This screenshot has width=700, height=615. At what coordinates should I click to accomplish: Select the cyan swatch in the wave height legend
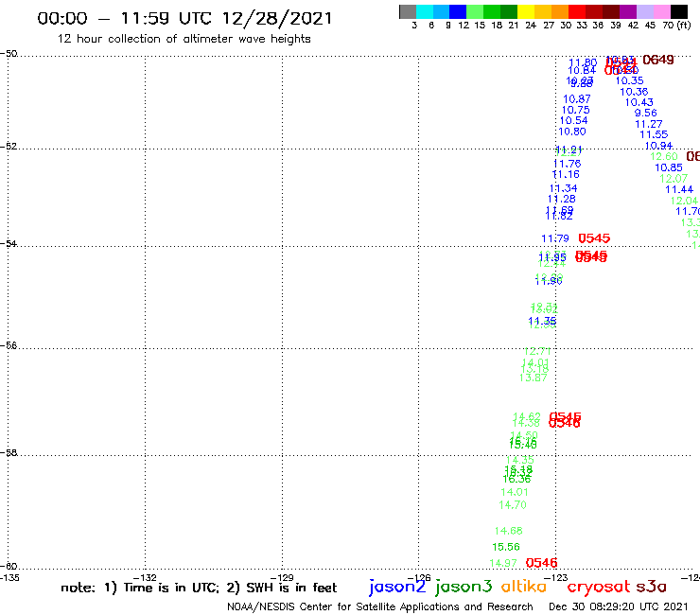click(424, 12)
